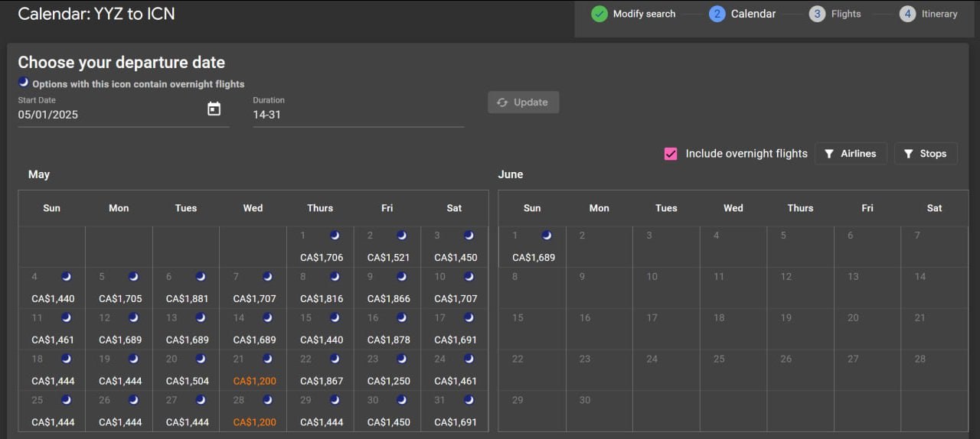
Task: Select May 30 fare CA$1,450
Action: click(x=389, y=422)
